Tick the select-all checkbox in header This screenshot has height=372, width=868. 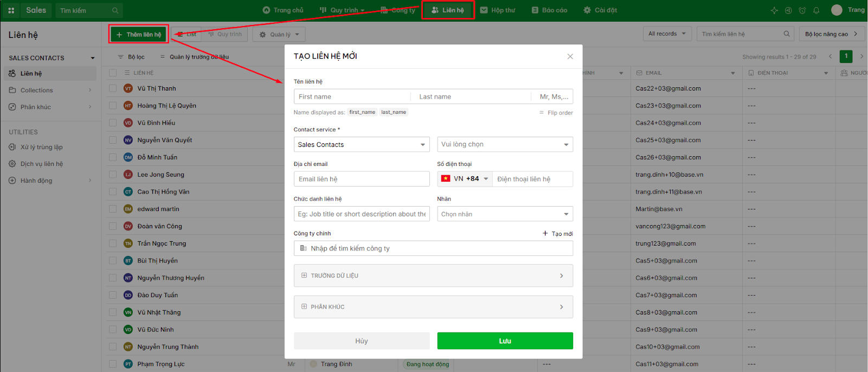coord(113,73)
